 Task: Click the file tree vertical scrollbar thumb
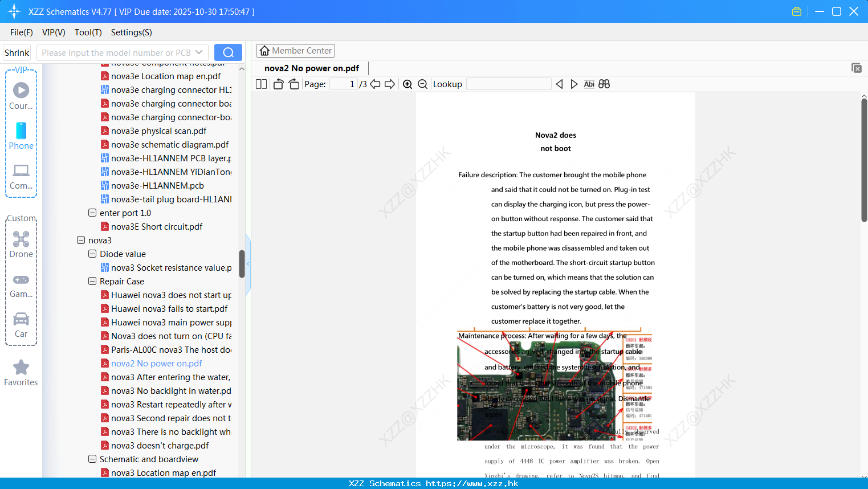click(242, 264)
